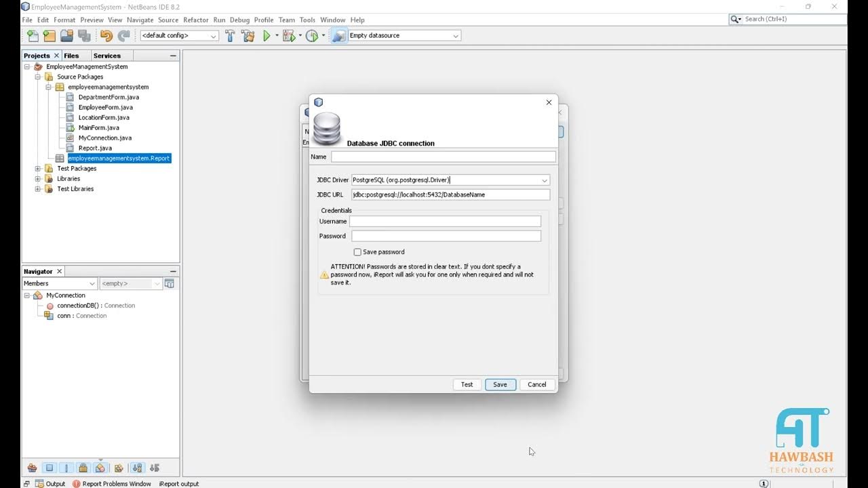Collapse the EmployeeManagementSystem project node
868x488 pixels.
point(27,66)
